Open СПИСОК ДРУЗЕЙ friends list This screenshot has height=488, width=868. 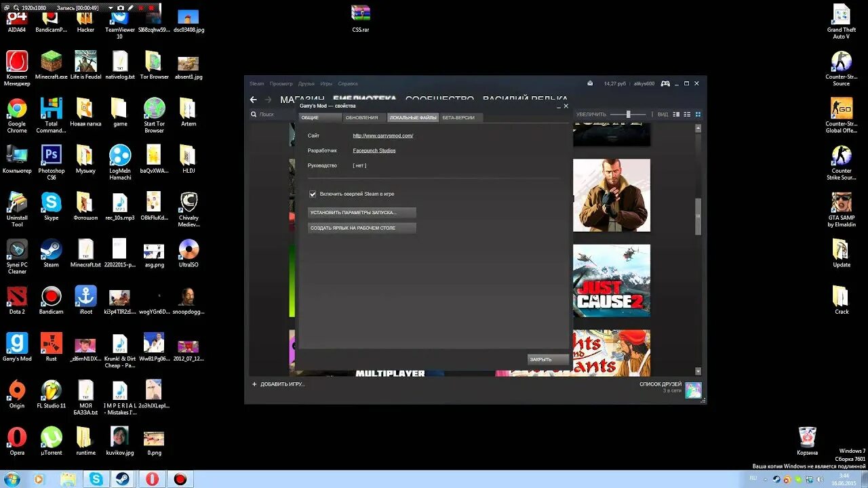(660, 384)
